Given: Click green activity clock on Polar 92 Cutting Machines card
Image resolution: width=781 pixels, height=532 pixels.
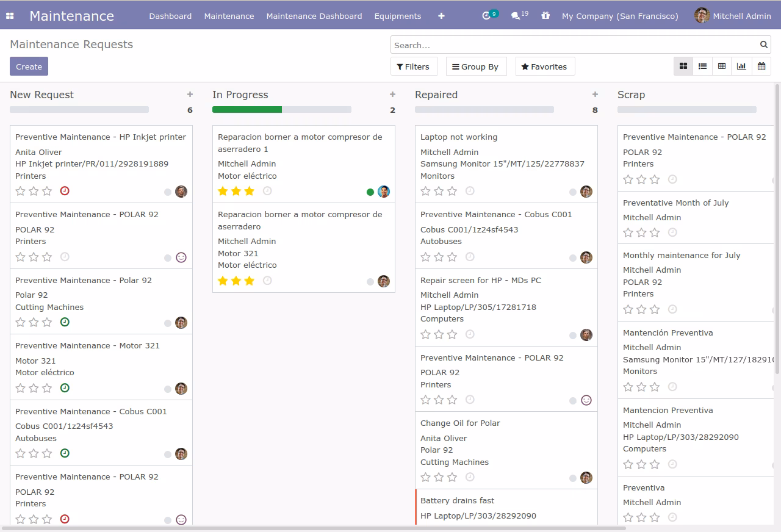Looking at the screenshot, I should click(65, 322).
